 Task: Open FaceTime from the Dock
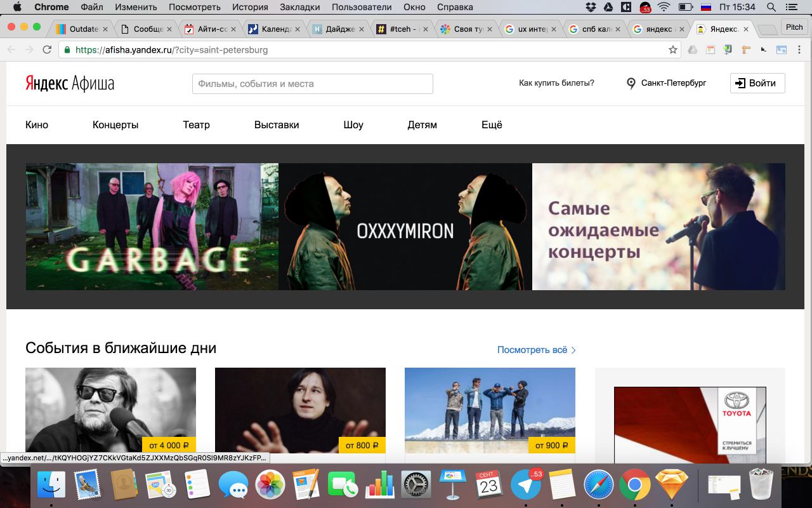click(343, 486)
